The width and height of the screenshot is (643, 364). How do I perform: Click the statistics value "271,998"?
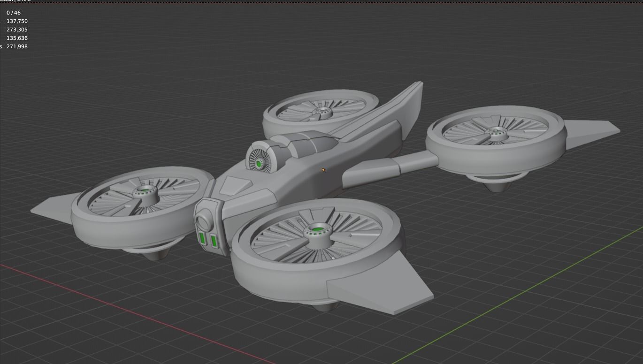(17, 46)
